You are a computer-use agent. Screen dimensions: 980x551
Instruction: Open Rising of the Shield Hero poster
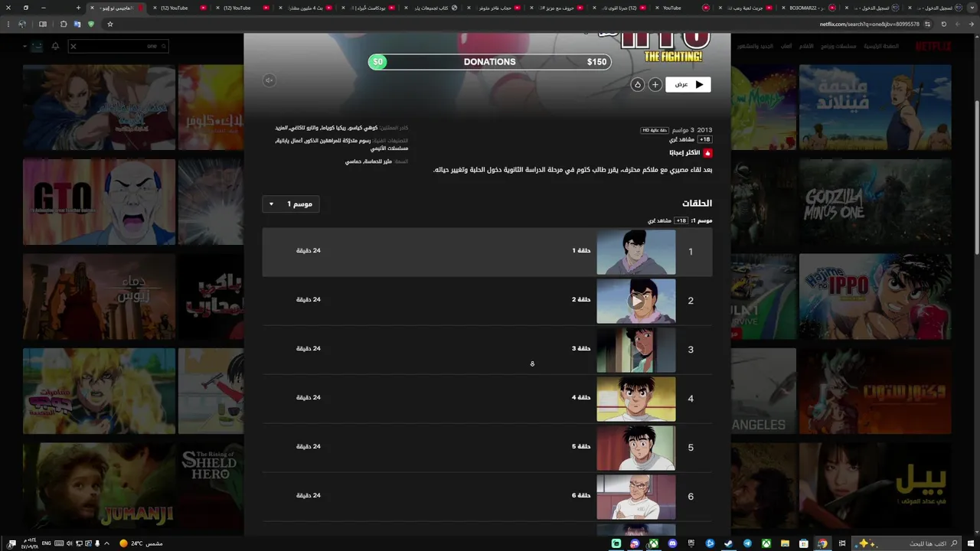211,486
